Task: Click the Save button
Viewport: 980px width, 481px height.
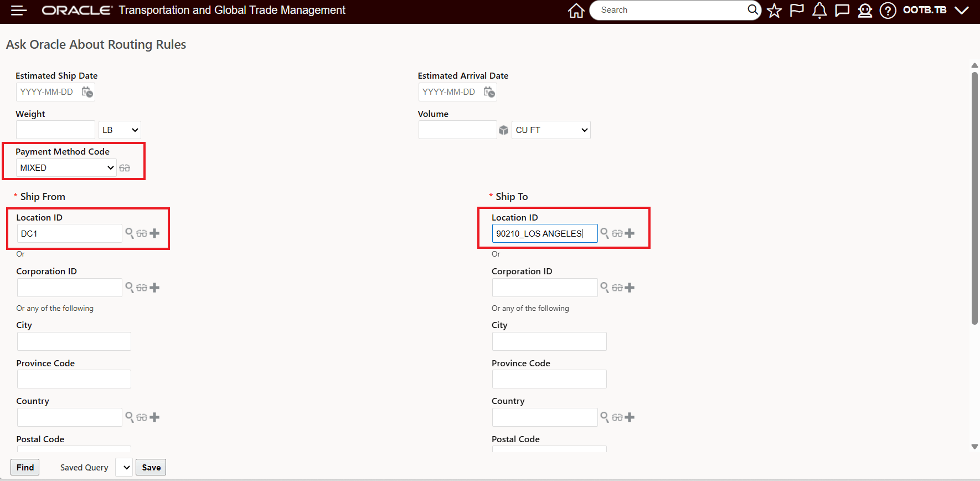Action: [151, 467]
